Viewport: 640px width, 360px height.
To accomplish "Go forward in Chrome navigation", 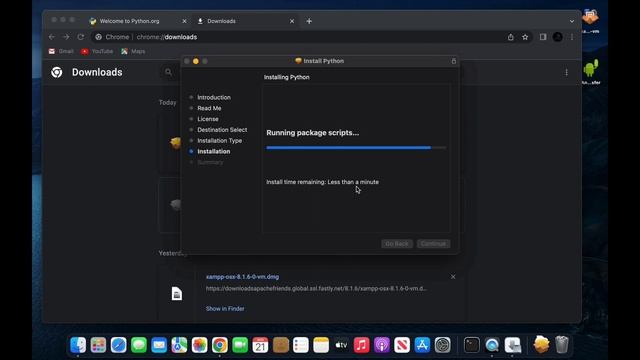I will click(66, 37).
